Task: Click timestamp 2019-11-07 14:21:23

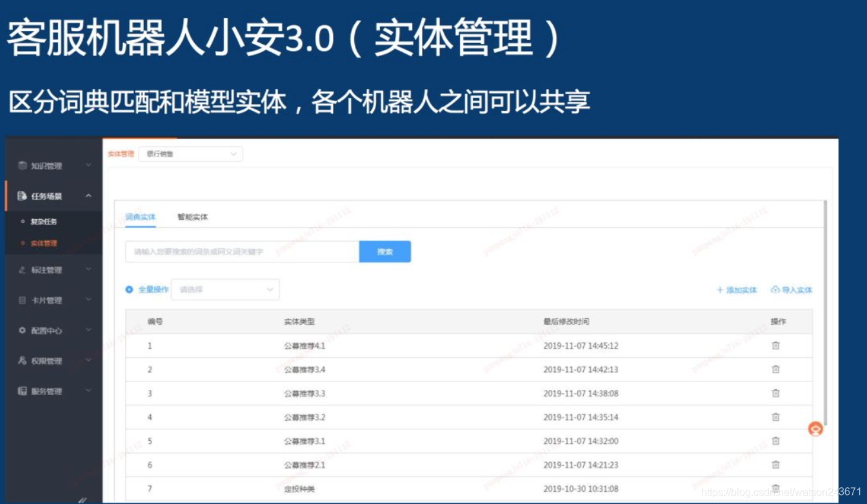Action: click(x=581, y=465)
